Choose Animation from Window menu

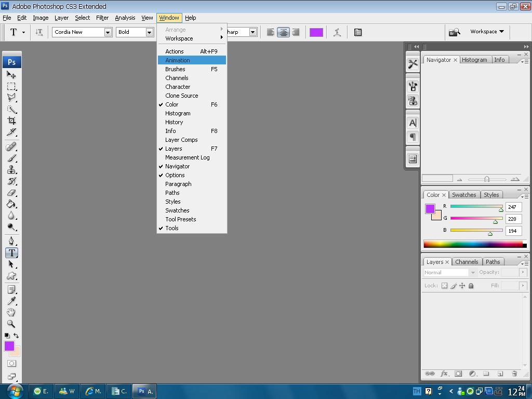pos(192,60)
